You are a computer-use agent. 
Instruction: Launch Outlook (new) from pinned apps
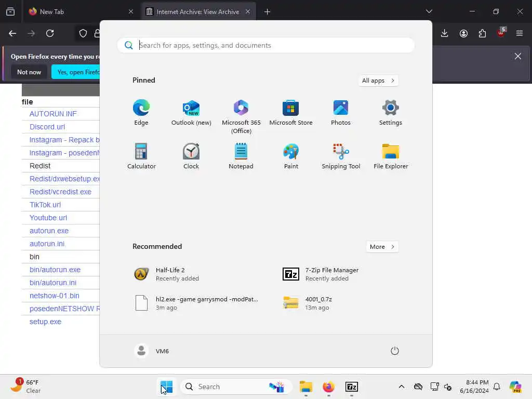(191, 113)
